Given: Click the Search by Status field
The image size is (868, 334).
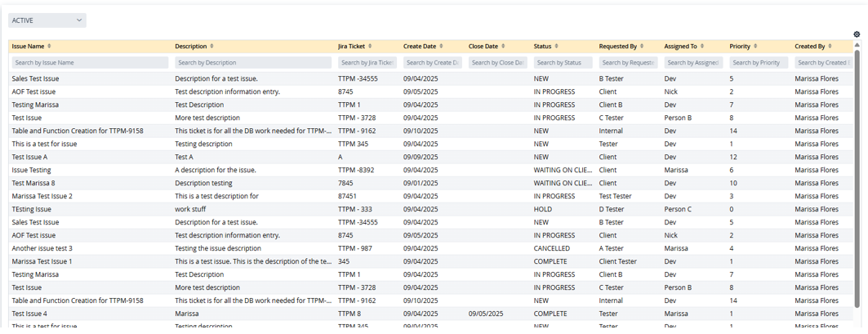Looking at the screenshot, I should [x=563, y=63].
